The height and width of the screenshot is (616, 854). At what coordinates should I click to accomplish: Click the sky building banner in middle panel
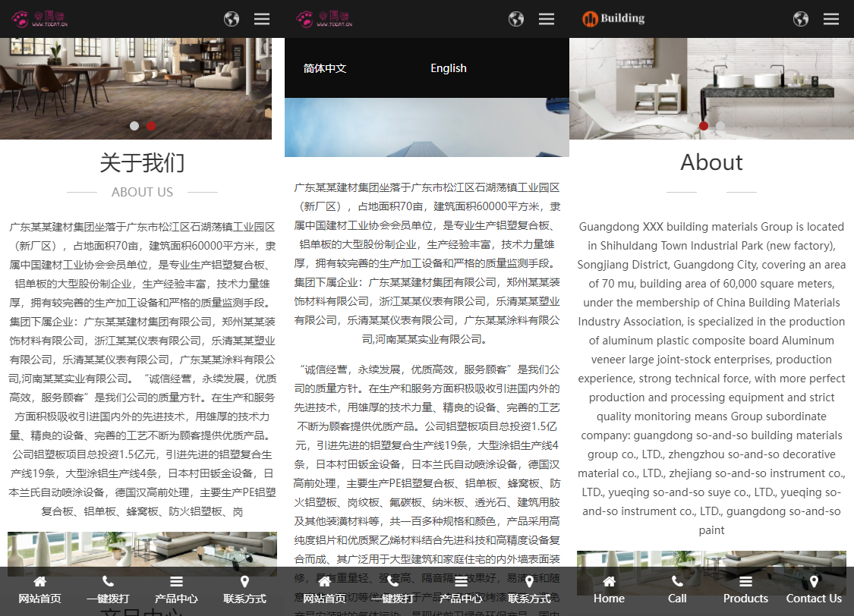pos(427,127)
